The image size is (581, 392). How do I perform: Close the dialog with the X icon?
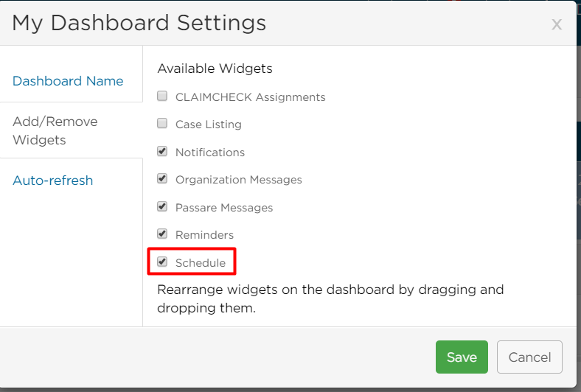point(557,25)
